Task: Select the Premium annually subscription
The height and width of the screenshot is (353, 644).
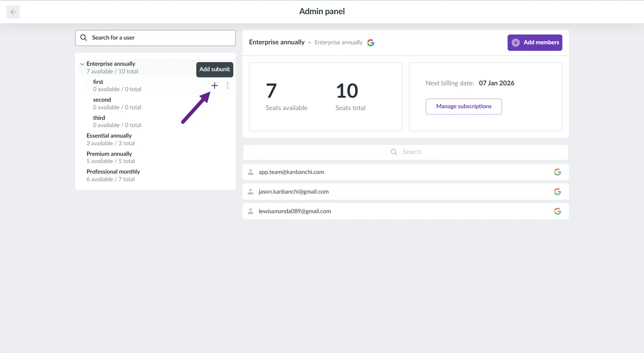Action: tap(109, 157)
